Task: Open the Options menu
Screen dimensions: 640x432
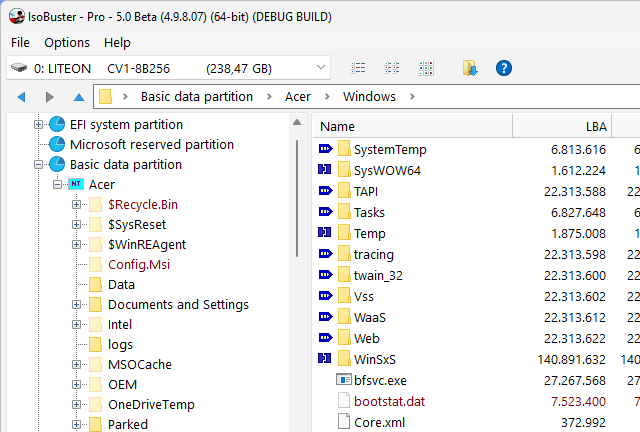Action: point(67,42)
